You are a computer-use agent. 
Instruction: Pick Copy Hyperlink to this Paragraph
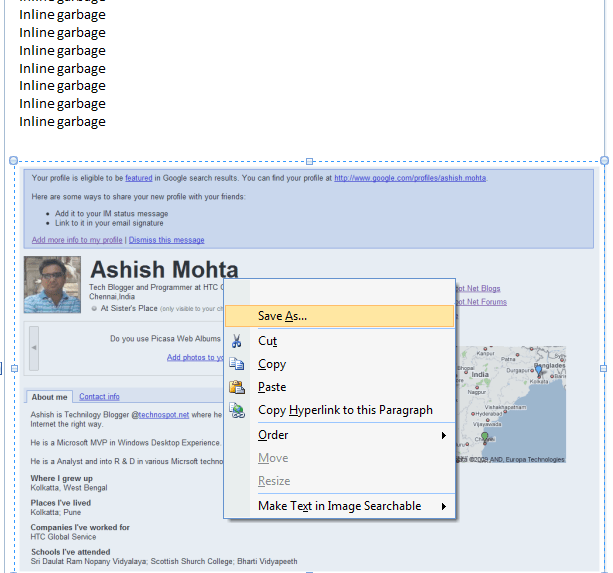[339, 410]
